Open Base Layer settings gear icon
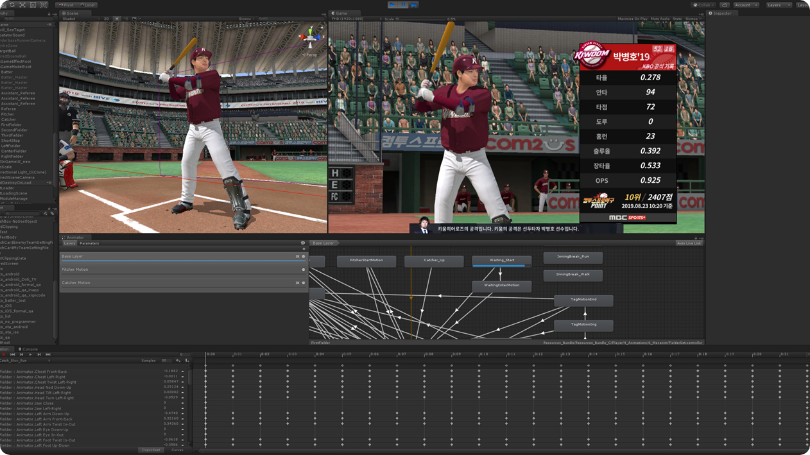Screen dimensions: 810x455 303,256
